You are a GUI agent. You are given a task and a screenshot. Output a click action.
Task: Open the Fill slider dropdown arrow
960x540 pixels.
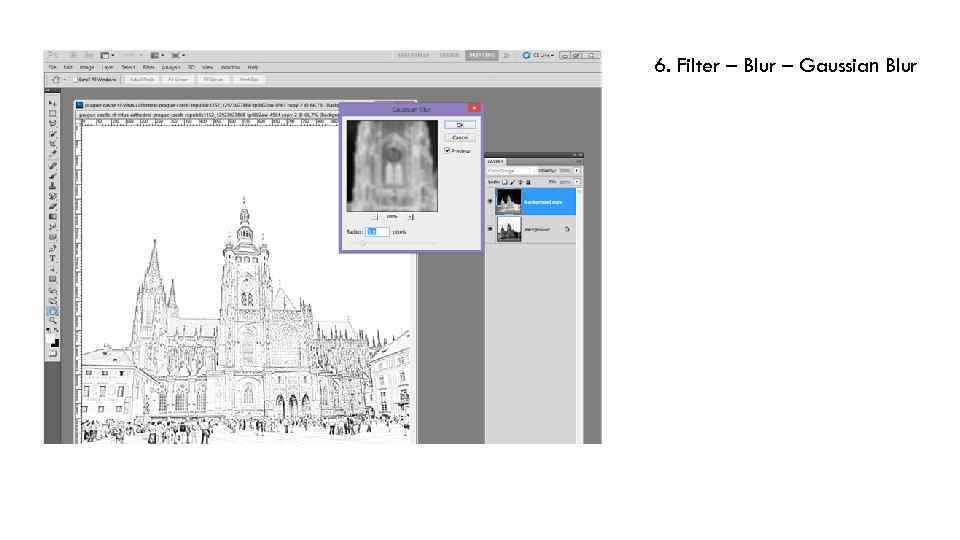coord(577,182)
